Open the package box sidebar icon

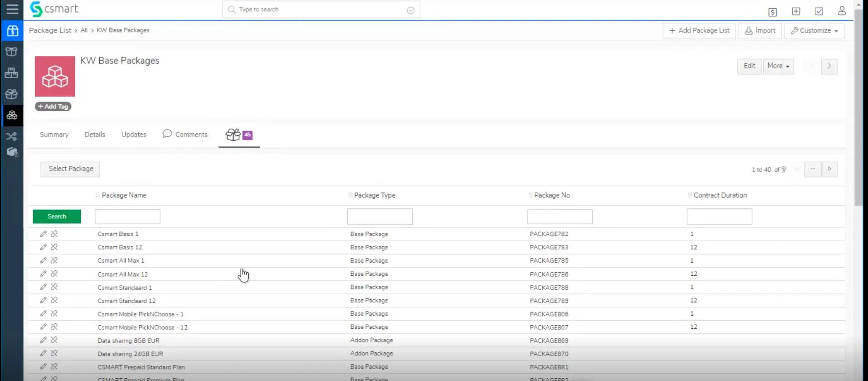(x=12, y=52)
